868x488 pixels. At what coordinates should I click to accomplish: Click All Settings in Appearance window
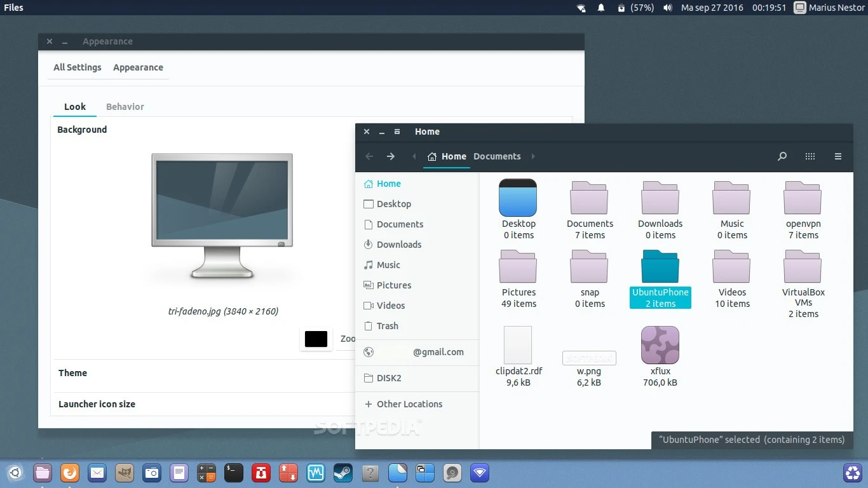(78, 67)
